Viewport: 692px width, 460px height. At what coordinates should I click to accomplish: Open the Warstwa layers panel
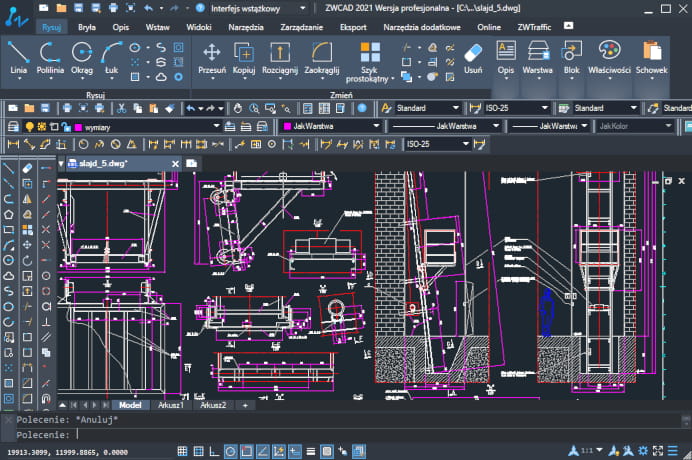538,60
